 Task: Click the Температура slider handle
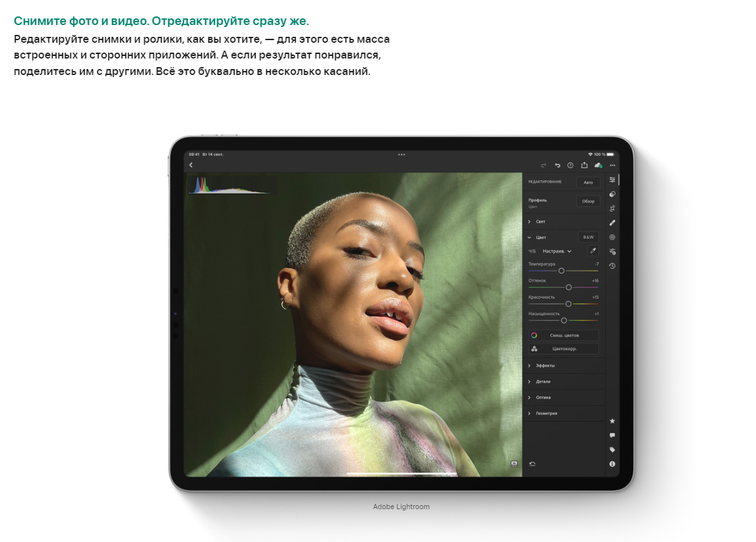tap(561, 271)
